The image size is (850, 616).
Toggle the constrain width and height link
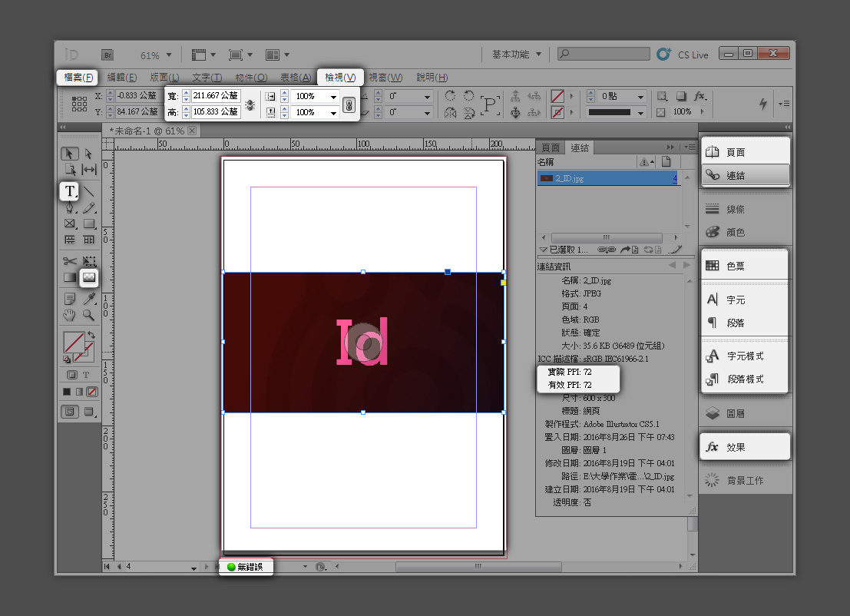tap(250, 104)
